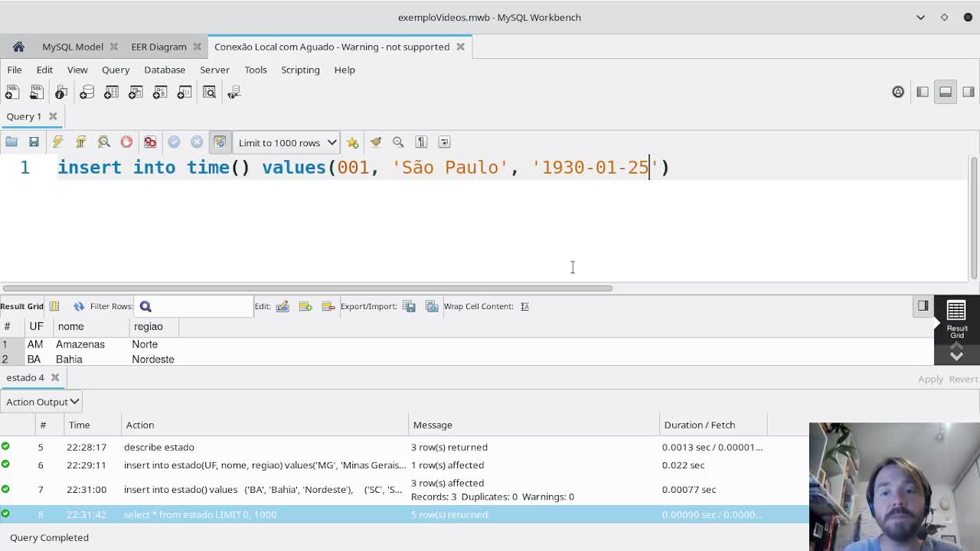Screen dimensions: 980x551
Task: Reconnect to DBMS toolbar icon
Action: point(234,92)
